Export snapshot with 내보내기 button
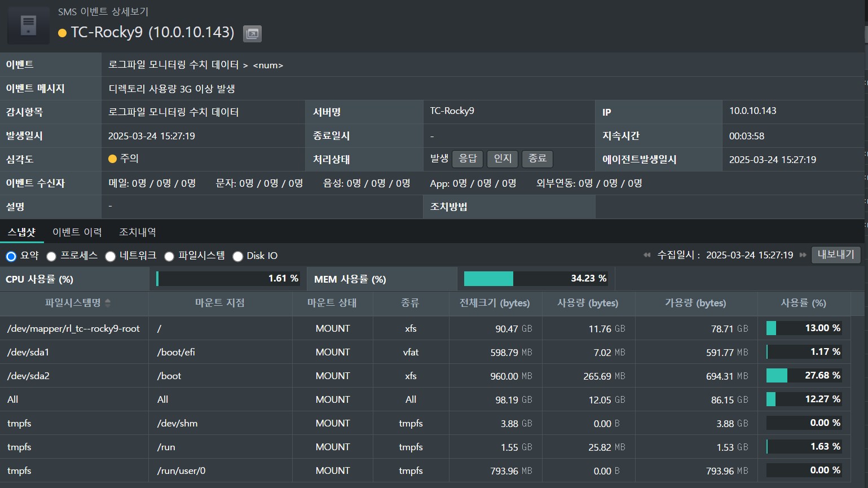 [836, 255]
